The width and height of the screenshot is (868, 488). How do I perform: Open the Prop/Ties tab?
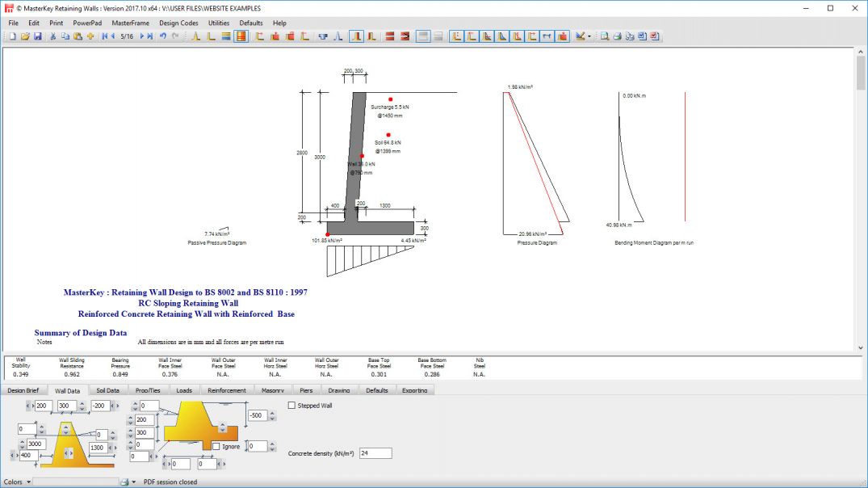click(148, 390)
